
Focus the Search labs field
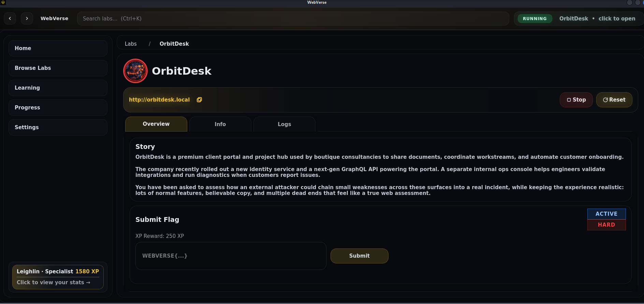[293, 19]
